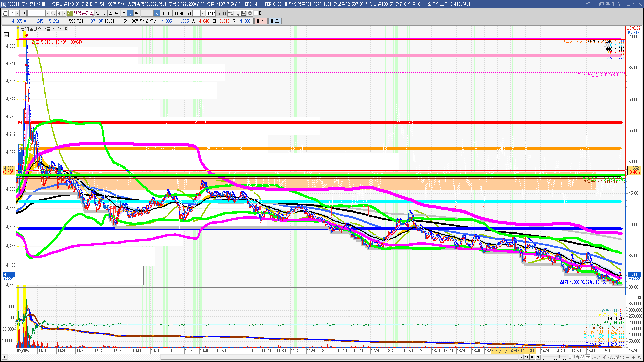Open the 주 type dropdown arrow
The height and width of the screenshot is (362, 644).
pos(17,13)
